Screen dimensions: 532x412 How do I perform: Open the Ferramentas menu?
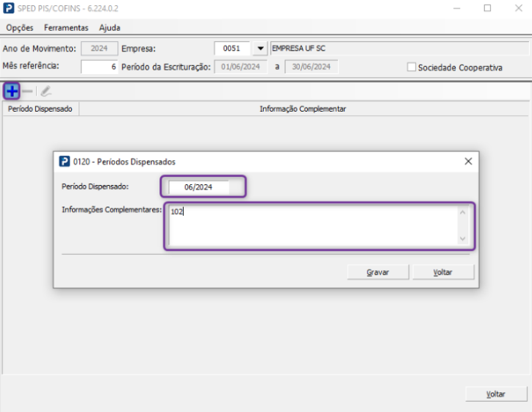[66, 28]
